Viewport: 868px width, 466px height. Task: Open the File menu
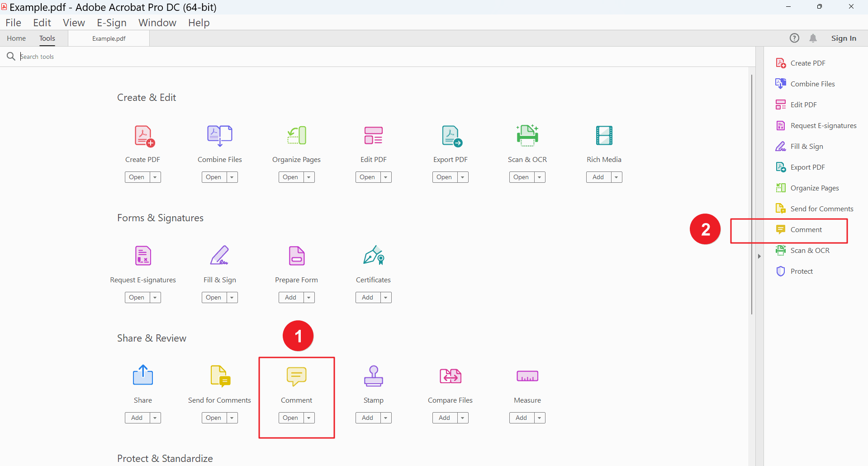tap(13, 23)
